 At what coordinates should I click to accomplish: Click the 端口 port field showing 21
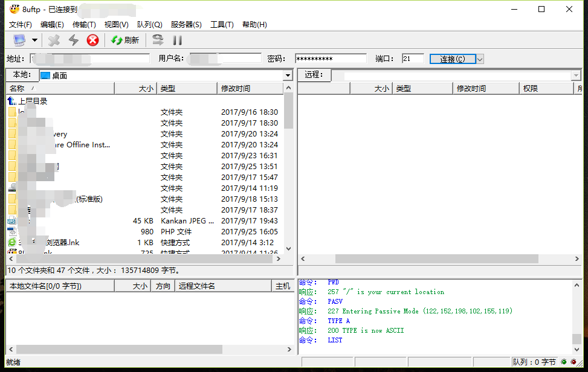(413, 59)
